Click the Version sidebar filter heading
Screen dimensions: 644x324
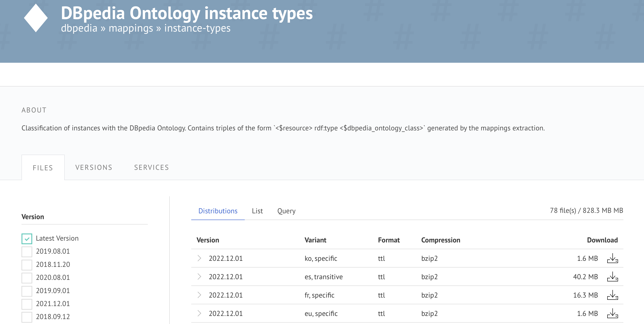[33, 217]
